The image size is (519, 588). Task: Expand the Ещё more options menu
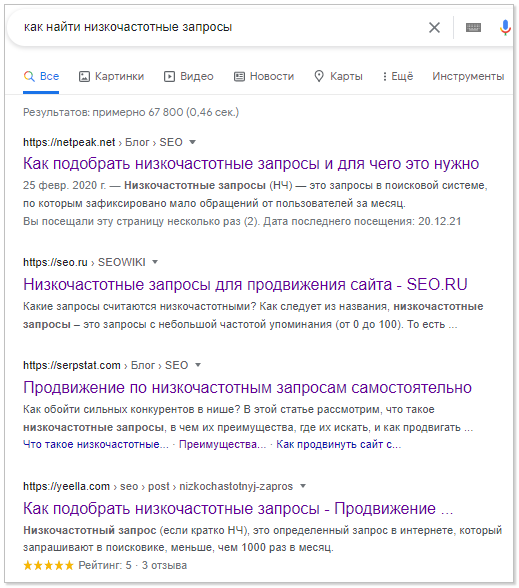[x=398, y=76]
